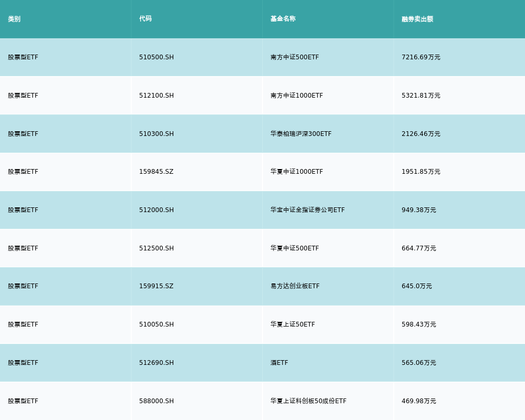Select code cell 512000.SH
Screen dimensions: 525x420
tap(156, 210)
